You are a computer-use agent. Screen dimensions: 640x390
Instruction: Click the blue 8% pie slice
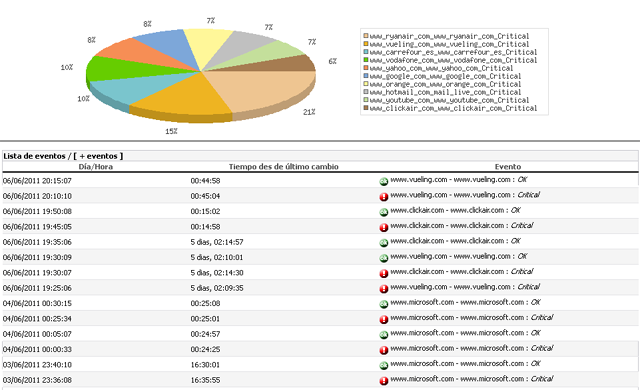point(169,45)
